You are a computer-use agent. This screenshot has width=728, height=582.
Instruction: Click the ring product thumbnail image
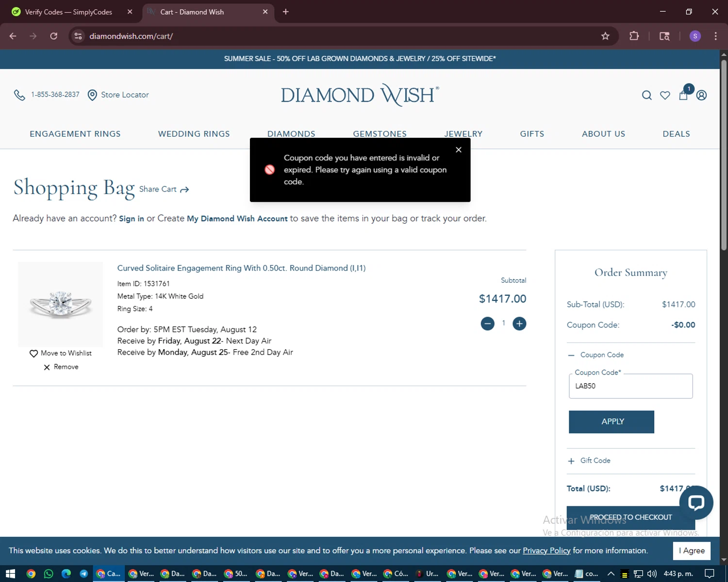[61, 304]
